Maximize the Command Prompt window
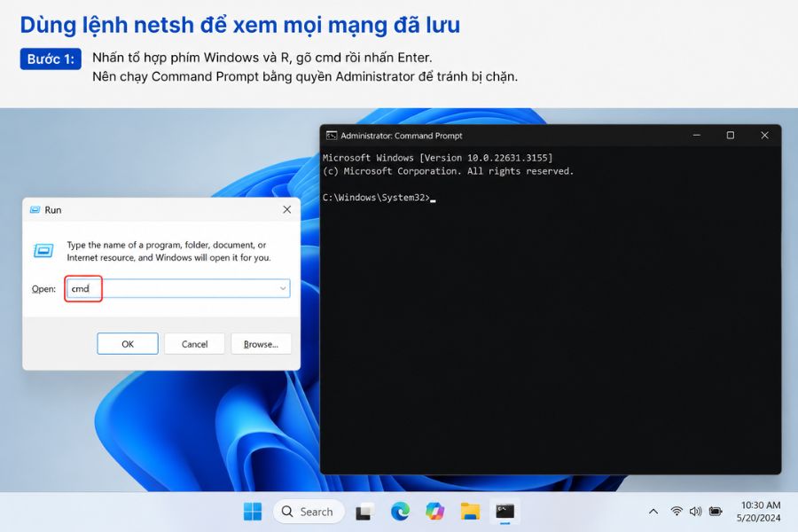Screen dimensions: 798x532 point(731,135)
